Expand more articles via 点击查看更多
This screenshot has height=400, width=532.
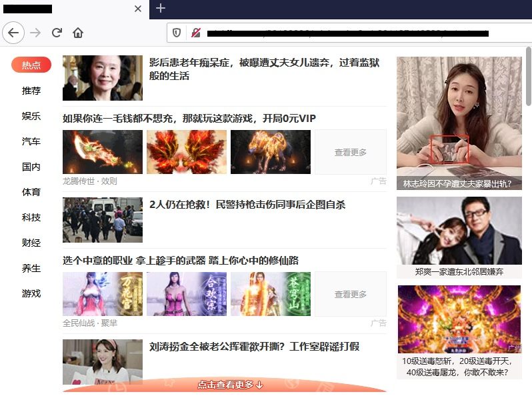pos(230,385)
